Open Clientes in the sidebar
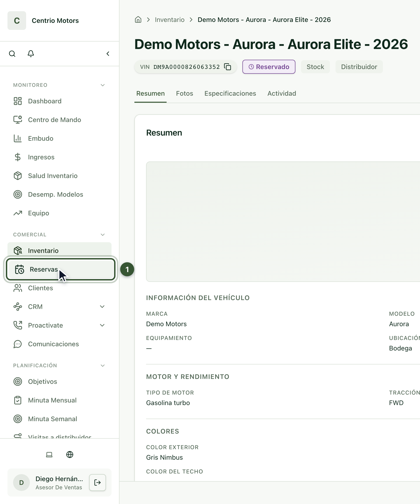 (59, 288)
